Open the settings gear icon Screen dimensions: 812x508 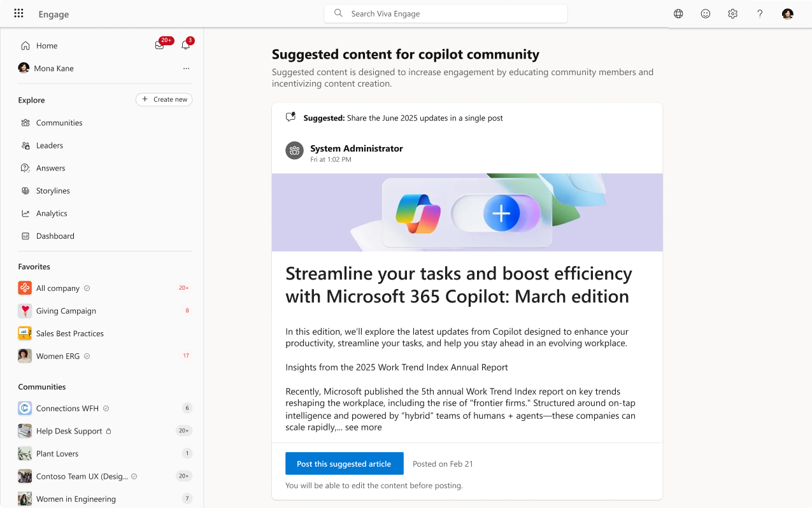click(x=732, y=13)
